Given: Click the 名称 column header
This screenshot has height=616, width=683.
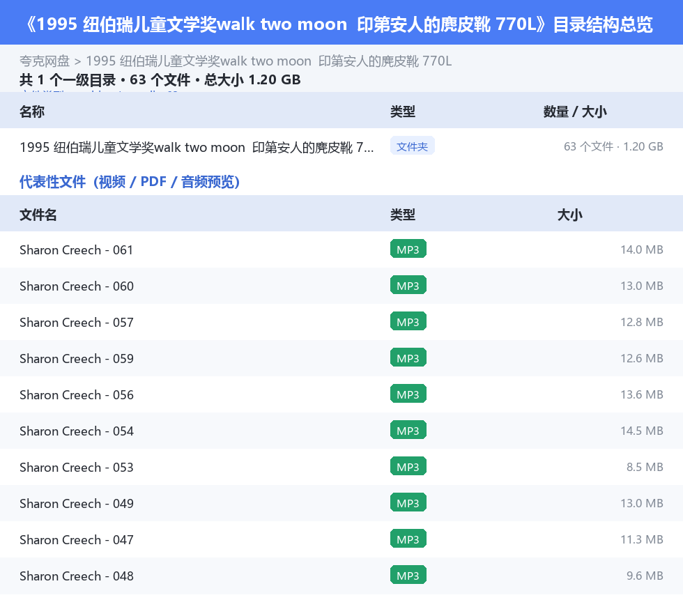Looking at the screenshot, I should coord(32,111).
